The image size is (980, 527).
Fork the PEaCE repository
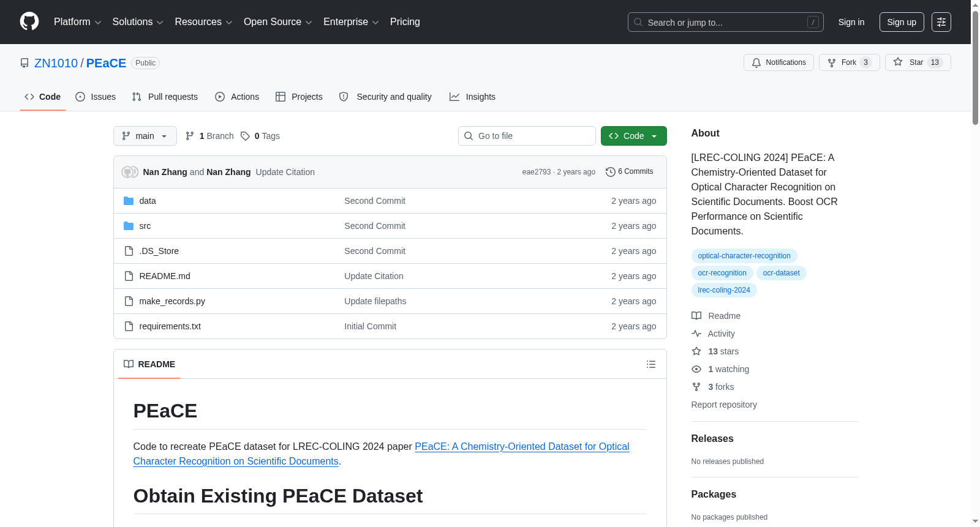[849, 62]
